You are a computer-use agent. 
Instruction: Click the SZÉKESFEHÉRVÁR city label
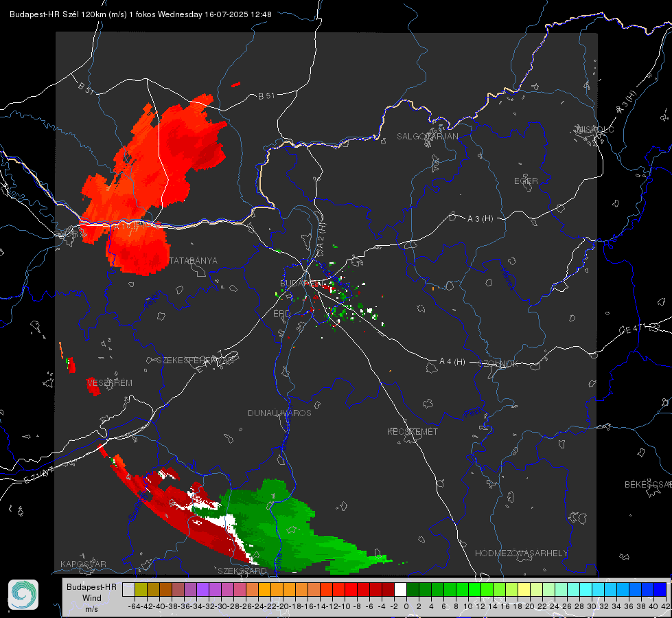point(196,360)
